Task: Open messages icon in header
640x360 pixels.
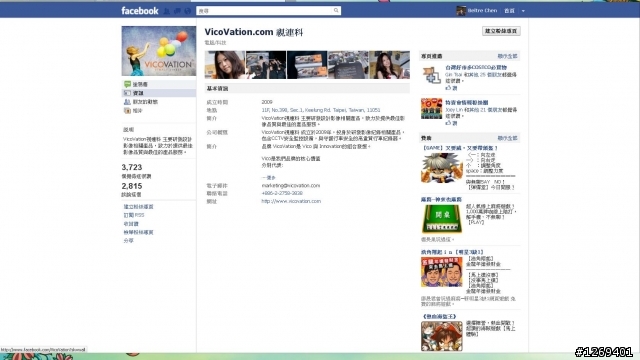Action: click(x=177, y=11)
